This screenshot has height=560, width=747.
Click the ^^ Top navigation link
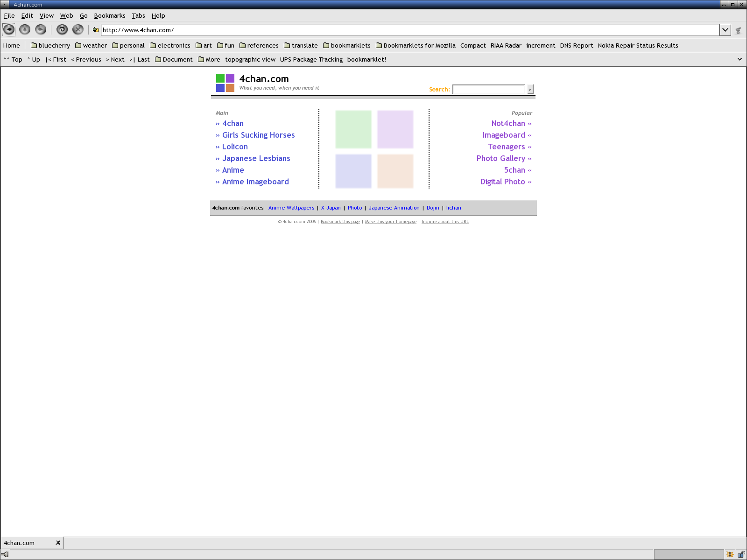coord(13,59)
